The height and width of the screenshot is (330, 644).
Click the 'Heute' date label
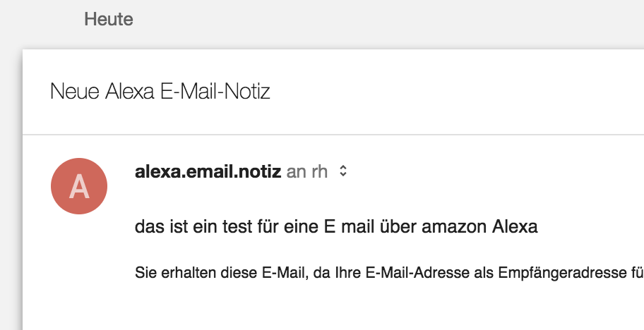109,19
